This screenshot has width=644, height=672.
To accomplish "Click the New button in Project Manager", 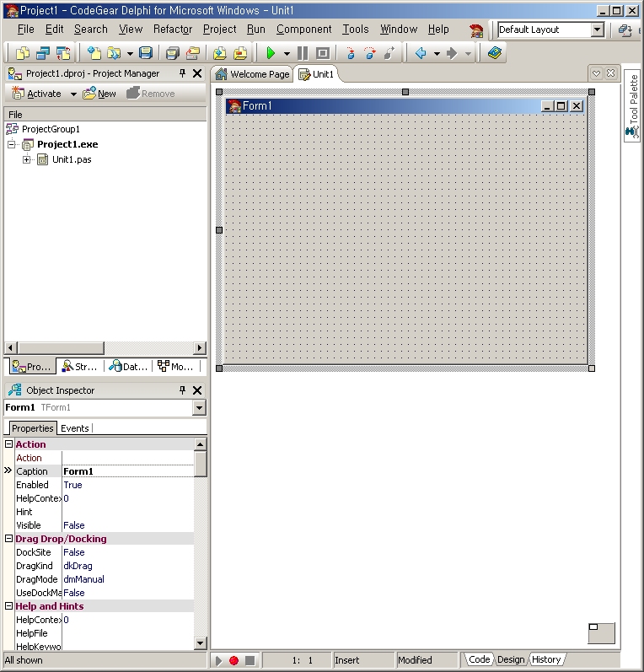I will tap(99, 94).
